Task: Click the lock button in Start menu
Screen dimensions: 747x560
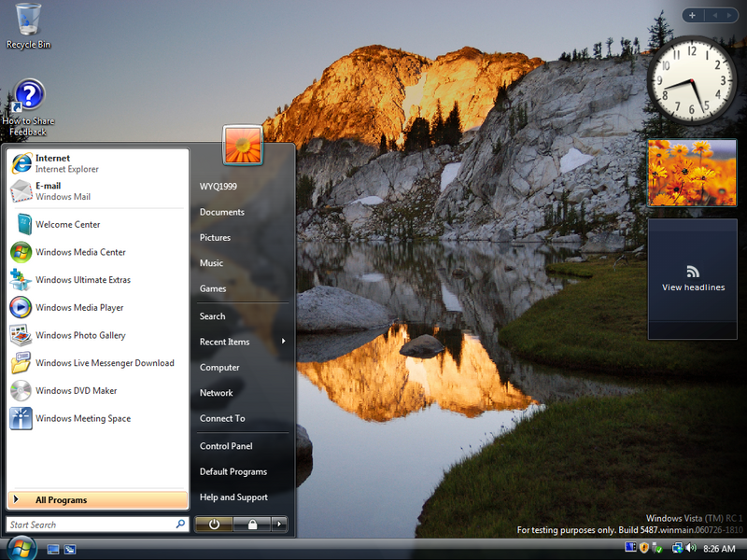Action: point(252,525)
